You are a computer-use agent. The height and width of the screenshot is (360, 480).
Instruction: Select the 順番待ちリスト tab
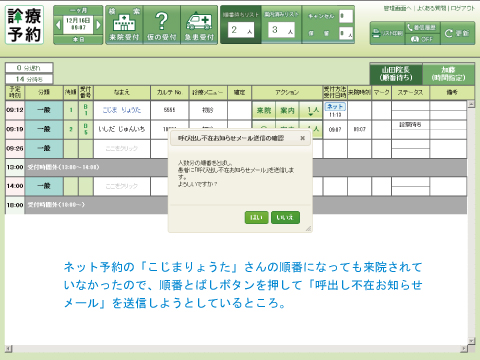click(x=241, y=25)
